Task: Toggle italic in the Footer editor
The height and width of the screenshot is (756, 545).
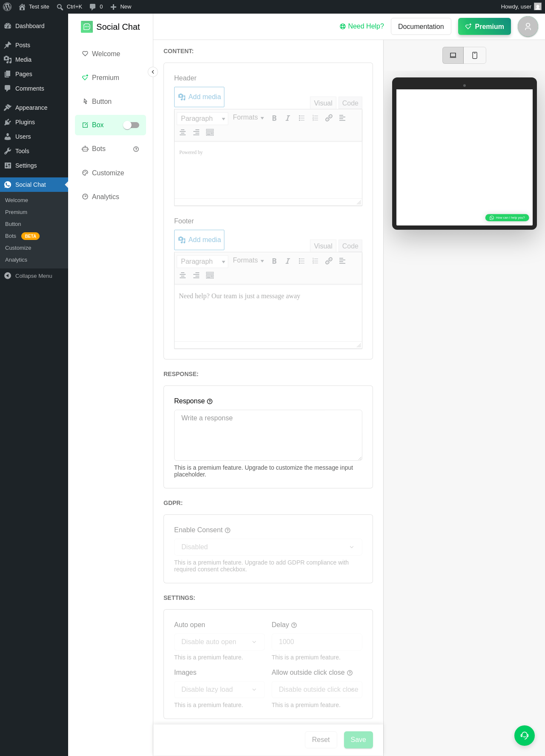Action: (288, 261)
